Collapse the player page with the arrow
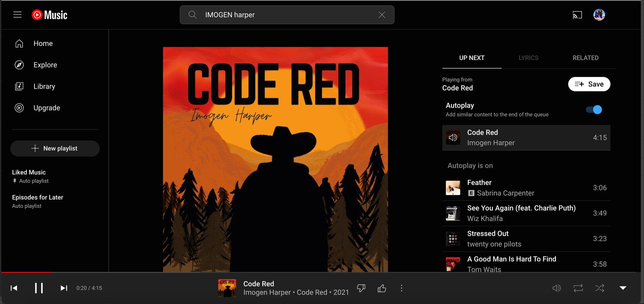 [623, 288]
